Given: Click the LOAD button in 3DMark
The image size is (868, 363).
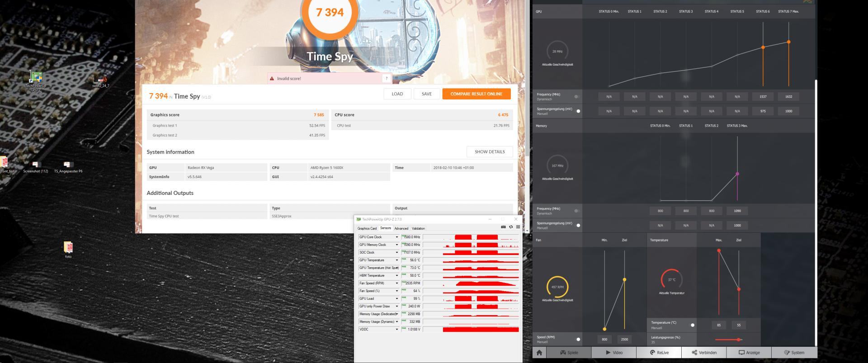Looking at the screenshot, I should click(397, 94).
